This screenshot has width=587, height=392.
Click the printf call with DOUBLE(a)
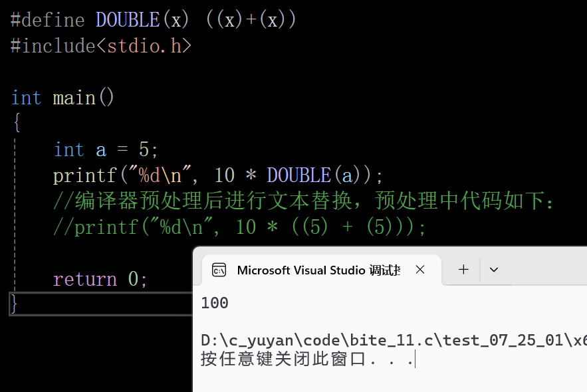218,175
